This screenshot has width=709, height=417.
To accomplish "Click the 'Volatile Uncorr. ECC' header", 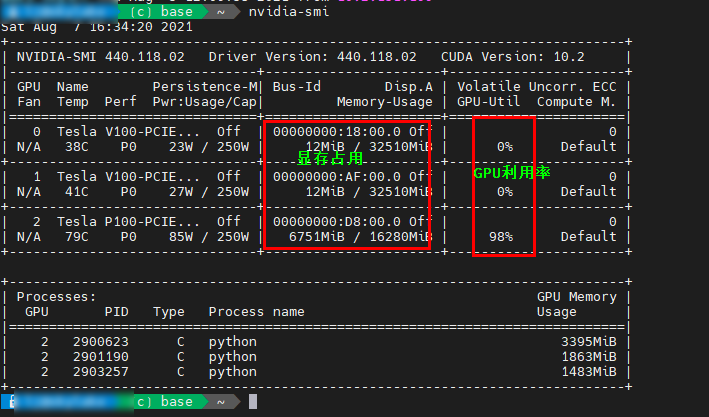I will [x=537, y=86].
